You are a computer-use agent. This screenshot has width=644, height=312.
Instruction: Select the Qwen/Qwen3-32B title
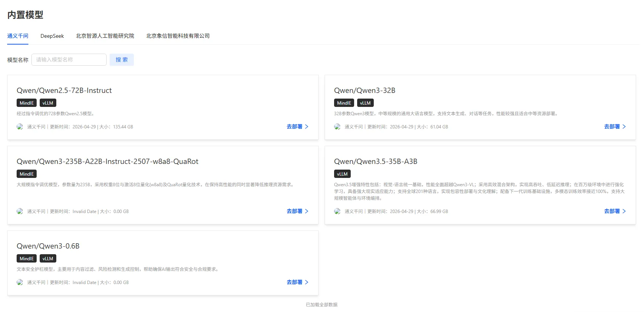tap(365, 90)
